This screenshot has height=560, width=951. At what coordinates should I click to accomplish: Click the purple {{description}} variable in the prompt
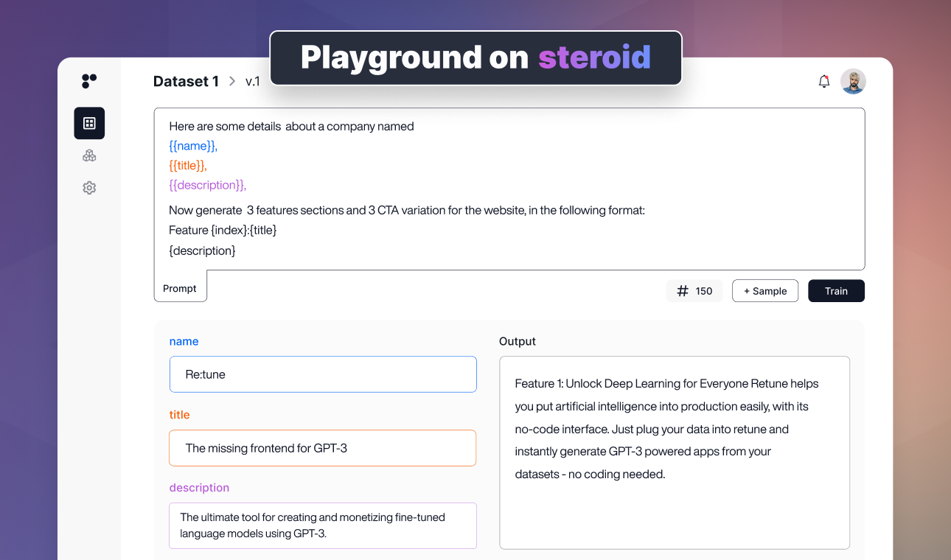tap(207, 185)
